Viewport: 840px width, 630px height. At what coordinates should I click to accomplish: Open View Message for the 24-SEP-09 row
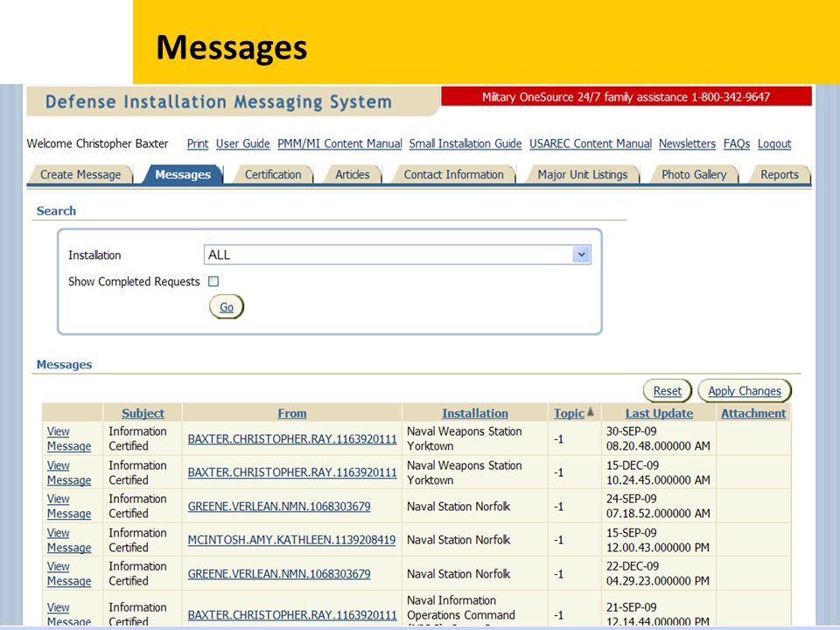(x=69, y=507)
